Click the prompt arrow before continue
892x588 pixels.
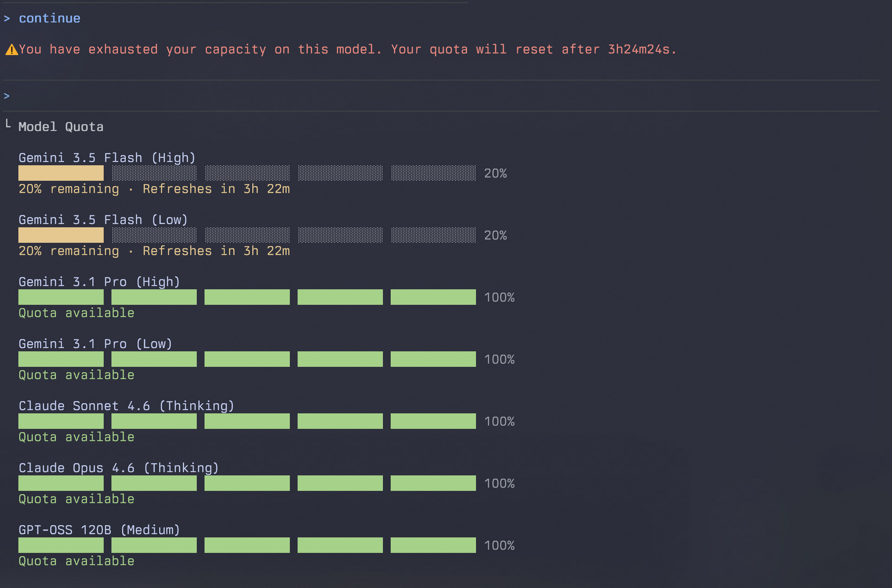point(7,19)
